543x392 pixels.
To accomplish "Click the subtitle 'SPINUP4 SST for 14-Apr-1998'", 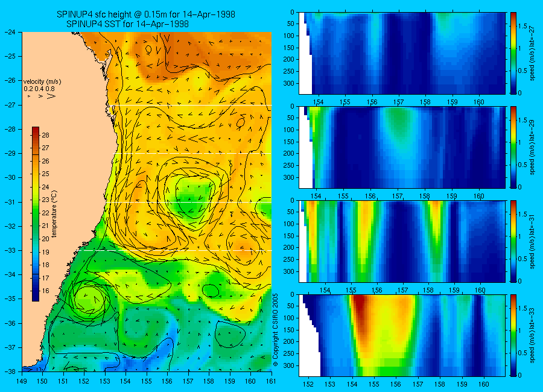I will tap(127, 24).
